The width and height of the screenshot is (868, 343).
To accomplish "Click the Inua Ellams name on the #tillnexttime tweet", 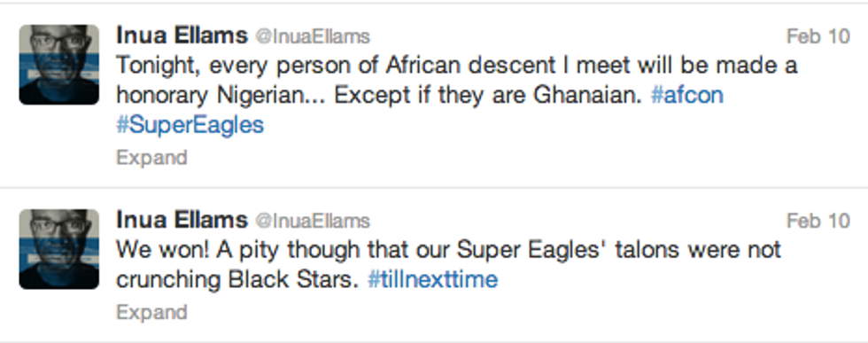I will 182,220.
